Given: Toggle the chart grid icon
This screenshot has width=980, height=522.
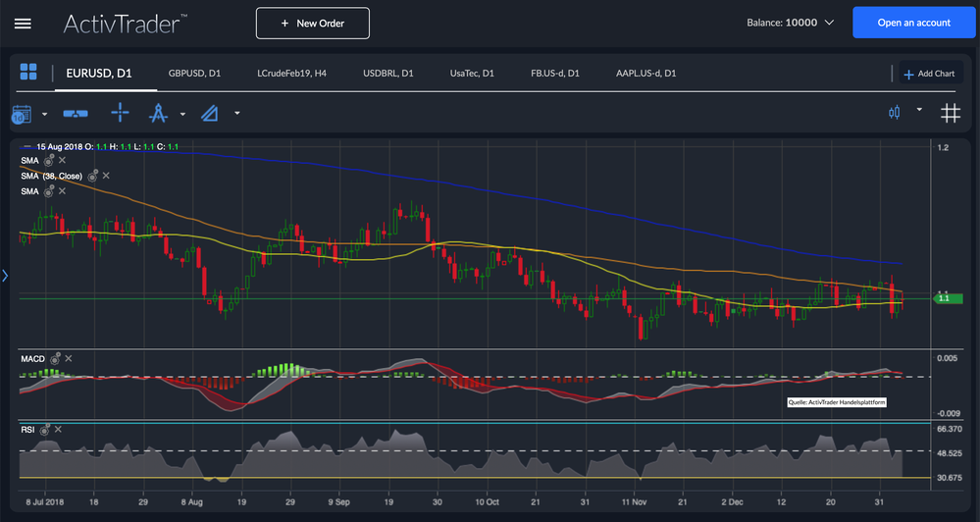Looking at the screenshot, I should click(951, 113).
